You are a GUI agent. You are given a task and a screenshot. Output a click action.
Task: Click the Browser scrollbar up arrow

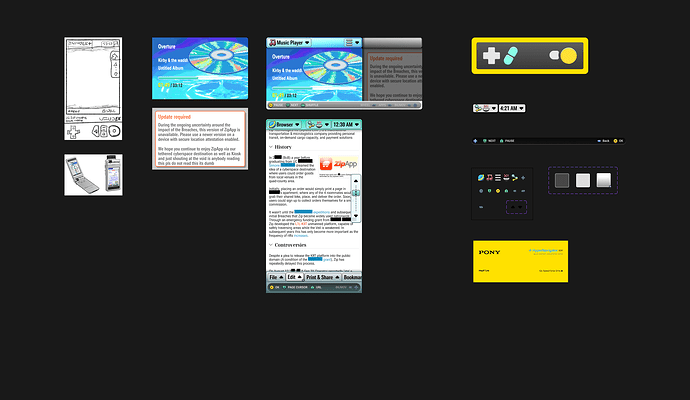356,181
